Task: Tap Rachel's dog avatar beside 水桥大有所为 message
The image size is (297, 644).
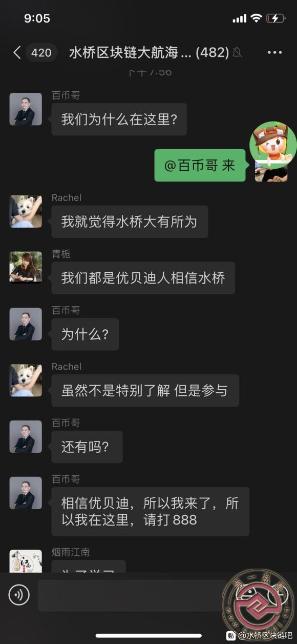Action: [x=26, y=211]
